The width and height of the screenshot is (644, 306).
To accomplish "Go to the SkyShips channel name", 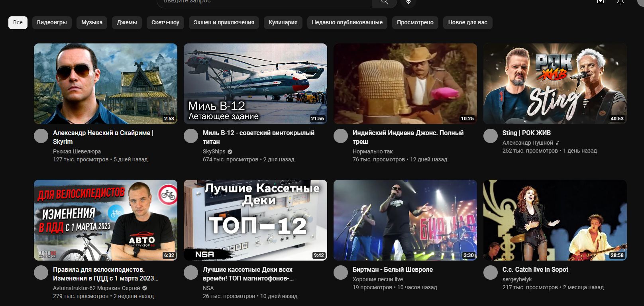I will coord(214,151).
